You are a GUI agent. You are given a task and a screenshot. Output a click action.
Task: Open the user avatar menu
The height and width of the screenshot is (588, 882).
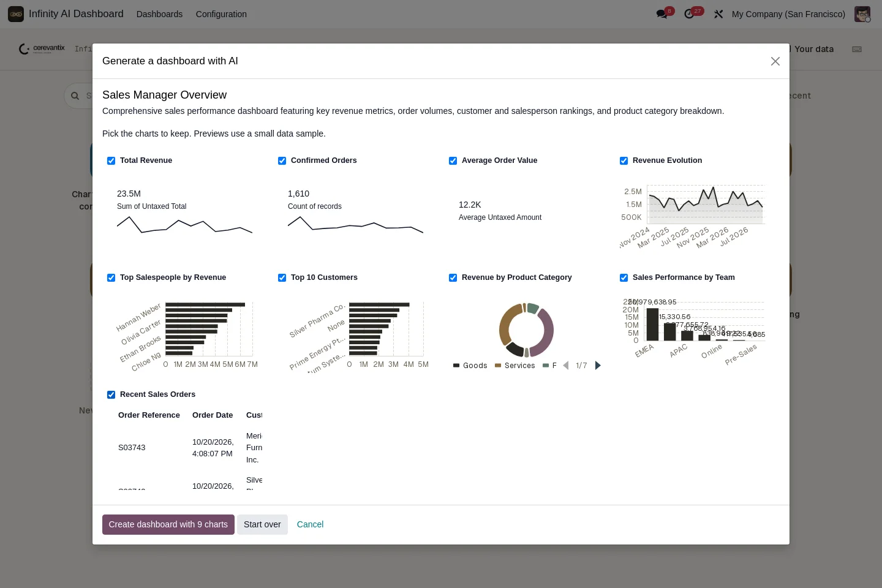click(862, 13)
